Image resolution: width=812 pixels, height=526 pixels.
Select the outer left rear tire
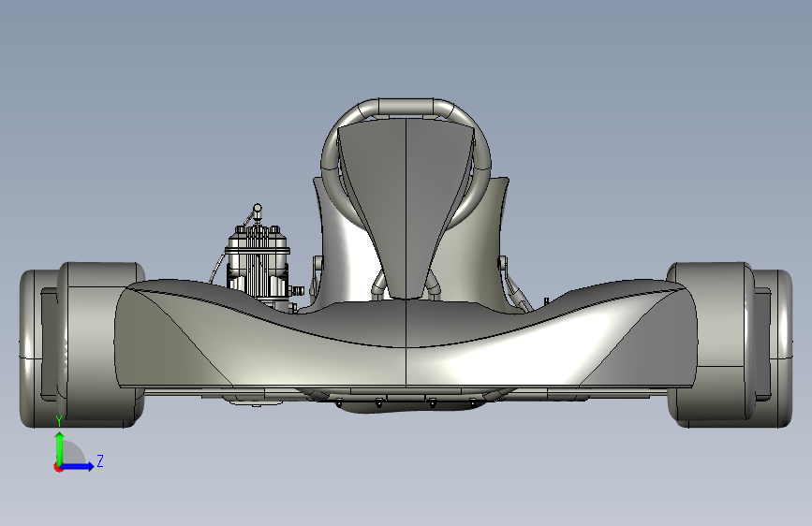pyautogui.click(x=31, y=348)
